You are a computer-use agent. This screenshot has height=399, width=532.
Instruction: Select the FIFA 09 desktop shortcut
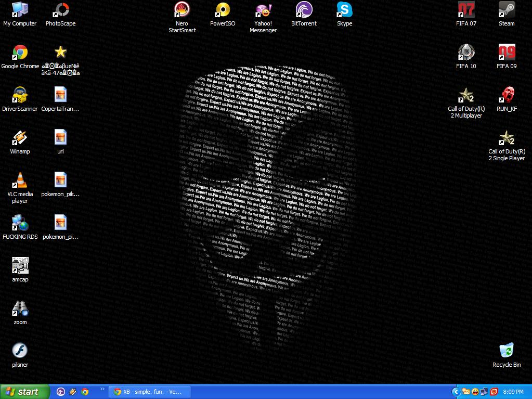coord(507,57)
